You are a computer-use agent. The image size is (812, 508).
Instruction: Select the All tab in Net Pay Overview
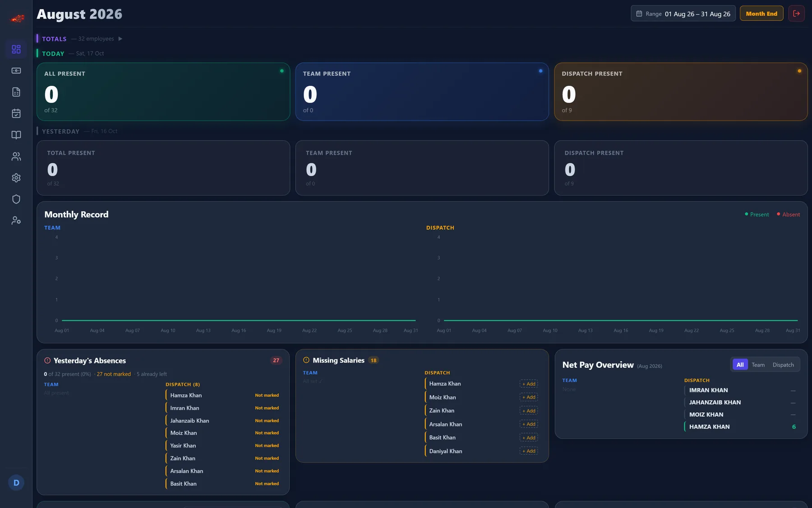[740, 365]
